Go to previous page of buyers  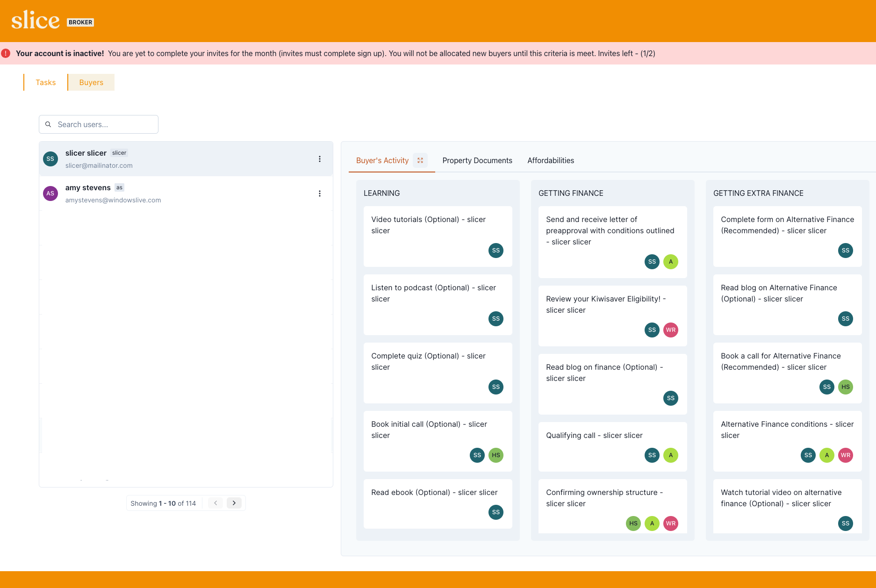click(x=215, y=503)
